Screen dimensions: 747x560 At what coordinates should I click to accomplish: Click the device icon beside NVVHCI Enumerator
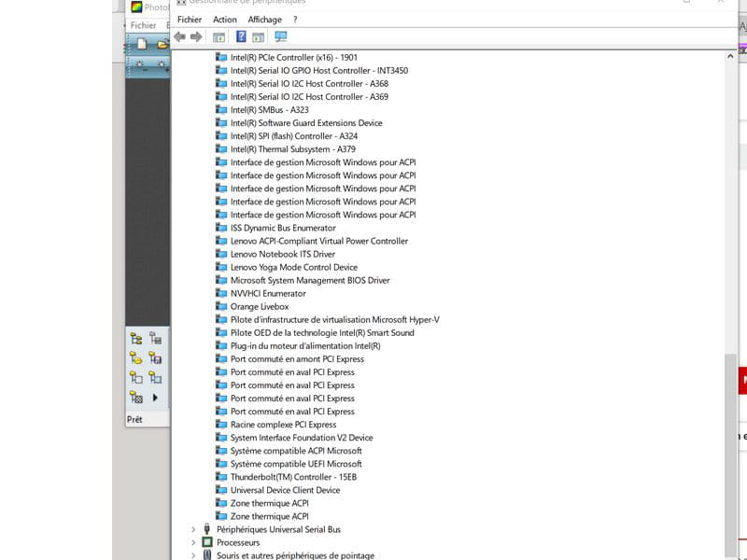pyautogui.click(x=221, y=293)
